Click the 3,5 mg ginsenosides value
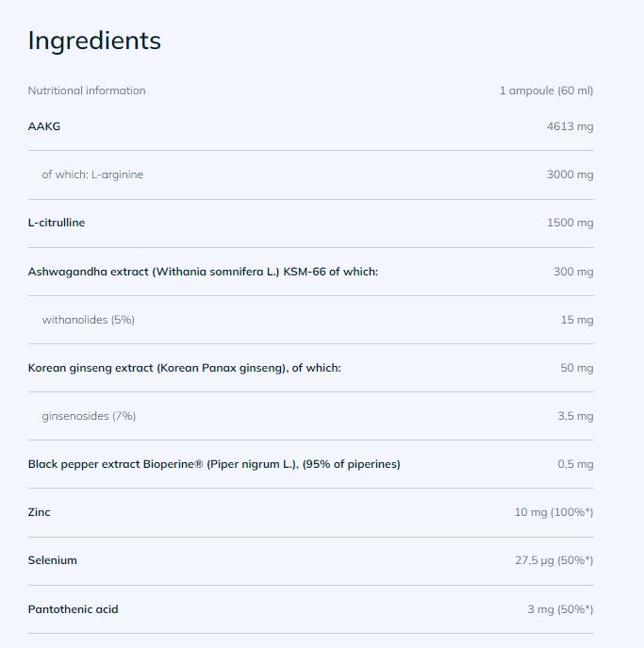This screenshot has height=648, width=644. [x=575, y=416]
